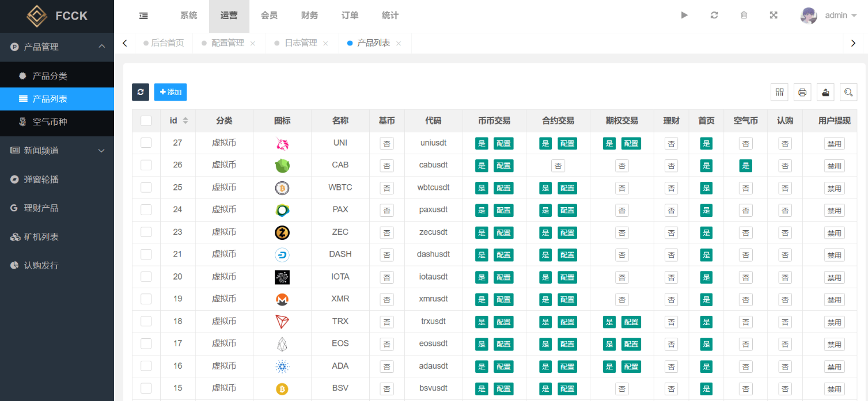The image size is (868, 401).
Task: Sort the table by id column
Action: (x=185, y=121)
